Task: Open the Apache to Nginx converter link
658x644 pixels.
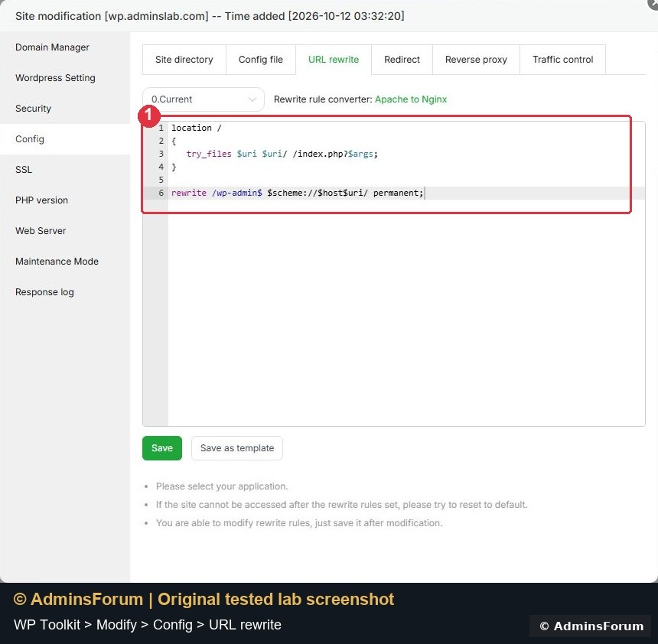Action: click(411, 99)
